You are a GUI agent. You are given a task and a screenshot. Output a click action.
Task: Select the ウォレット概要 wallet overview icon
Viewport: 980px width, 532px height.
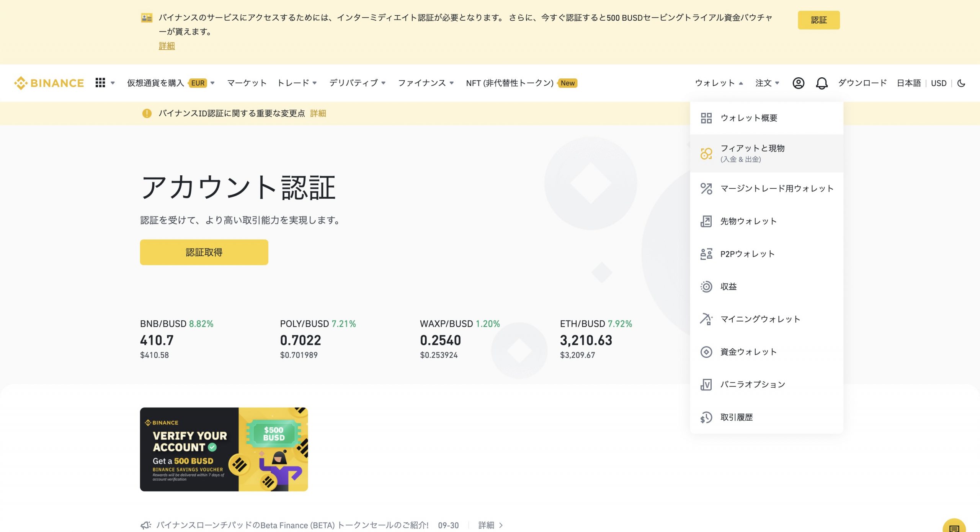[706, 118]
